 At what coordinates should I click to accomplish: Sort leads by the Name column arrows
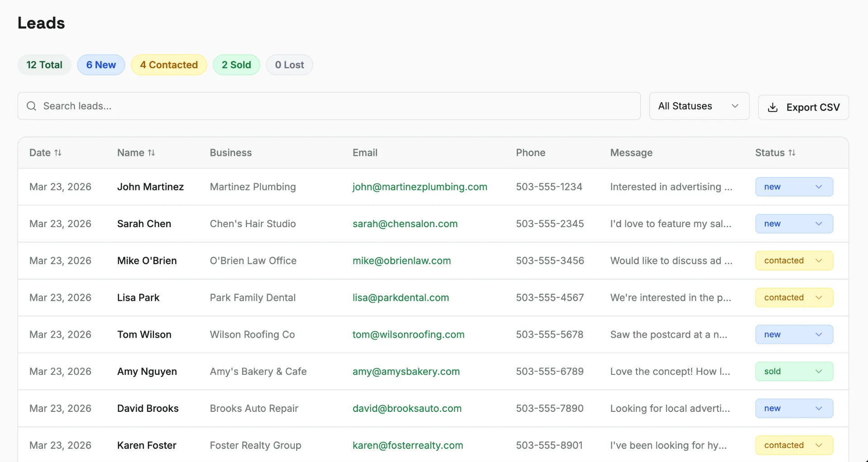152,153
